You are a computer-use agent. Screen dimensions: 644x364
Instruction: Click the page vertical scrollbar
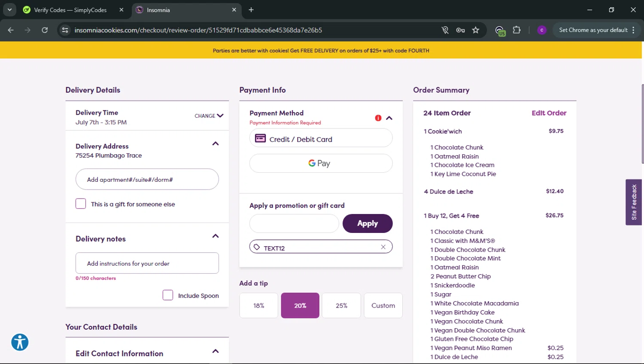coord(642,125)
